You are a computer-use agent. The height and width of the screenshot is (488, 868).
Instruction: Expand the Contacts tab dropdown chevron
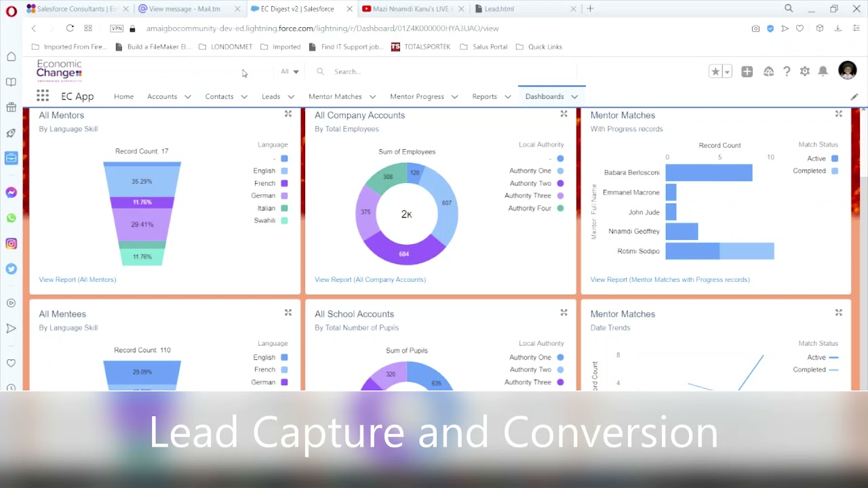click(244, 97)
